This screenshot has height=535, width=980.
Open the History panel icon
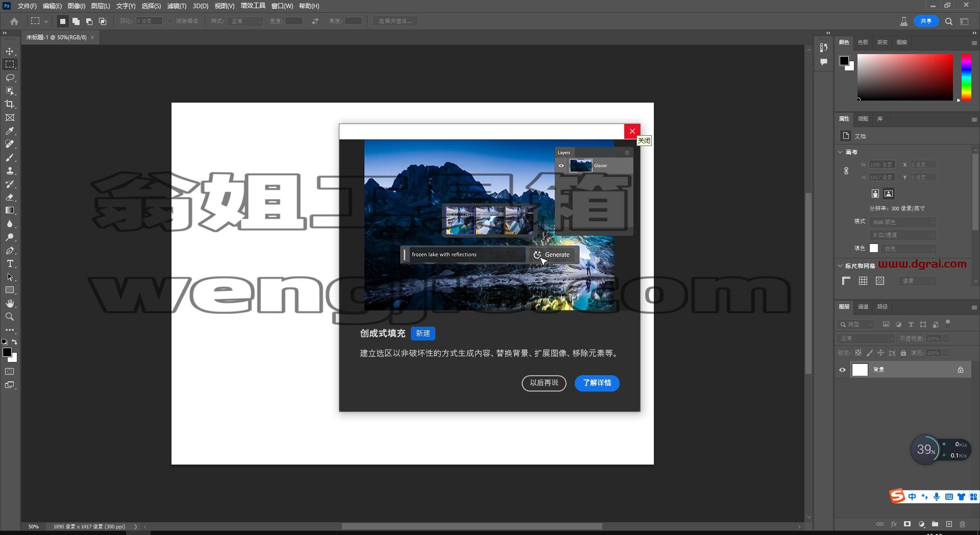(x=823, y=47)
